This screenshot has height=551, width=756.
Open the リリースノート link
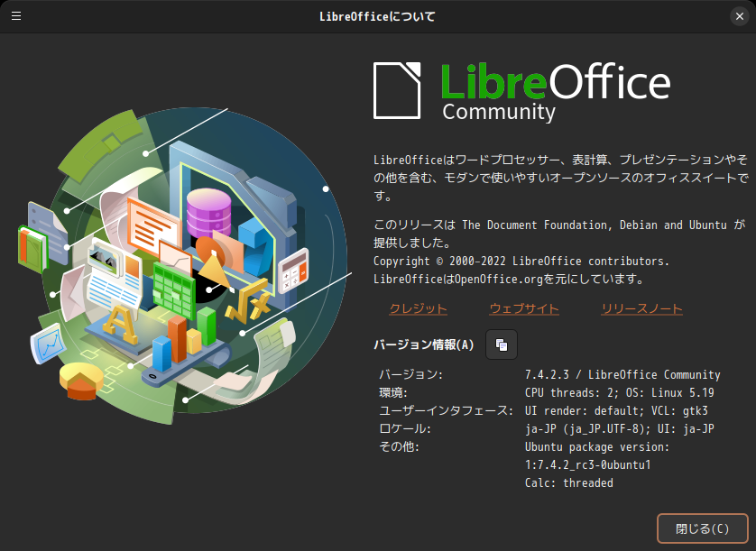(641, 308)
